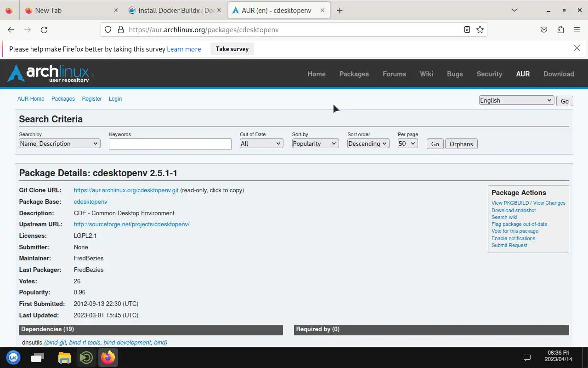Screen dimensions: 588x368
Task: Show the list all tabs chevron
Action: [x=514, y=10]
